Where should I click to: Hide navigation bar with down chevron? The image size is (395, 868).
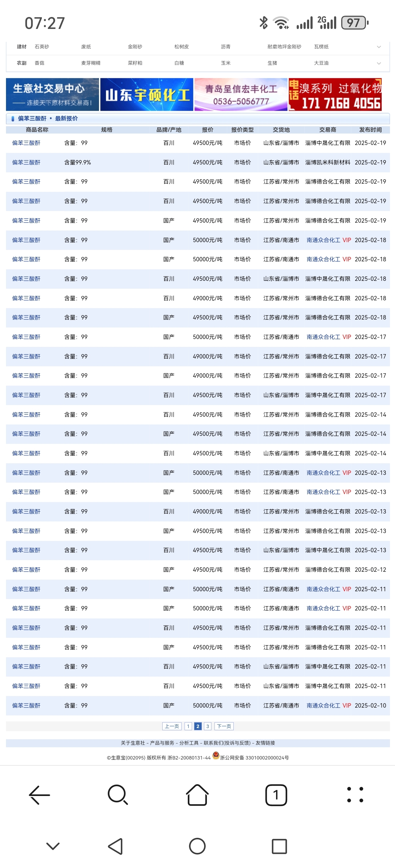(53, 846)
